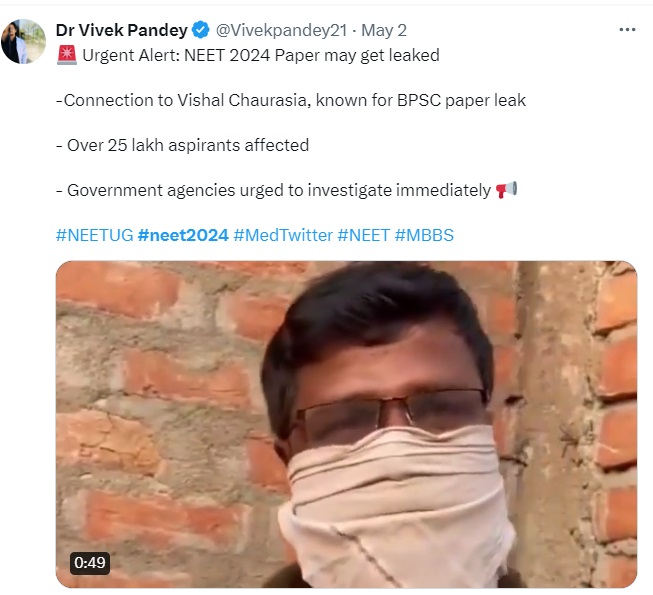The height and width of the screenshot is (595, 653).
Task: Click Dr Vivek Pandey's profile avatar
Action: coord(23,41)
